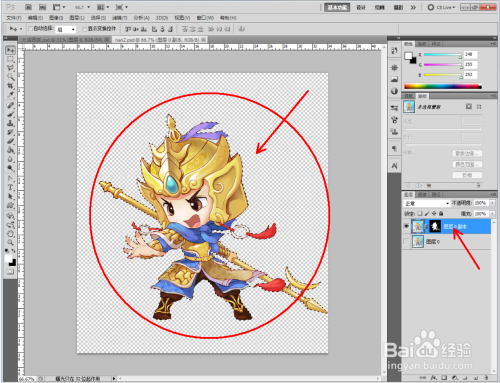500x383 pixels.
Task: Launch Bridge from the application bar
Action: 28,7
